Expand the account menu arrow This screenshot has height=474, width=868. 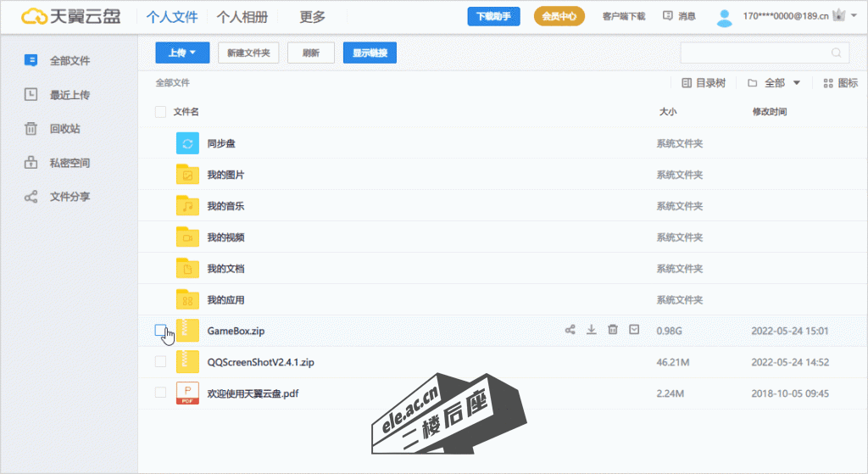click(x=853, y=16)
